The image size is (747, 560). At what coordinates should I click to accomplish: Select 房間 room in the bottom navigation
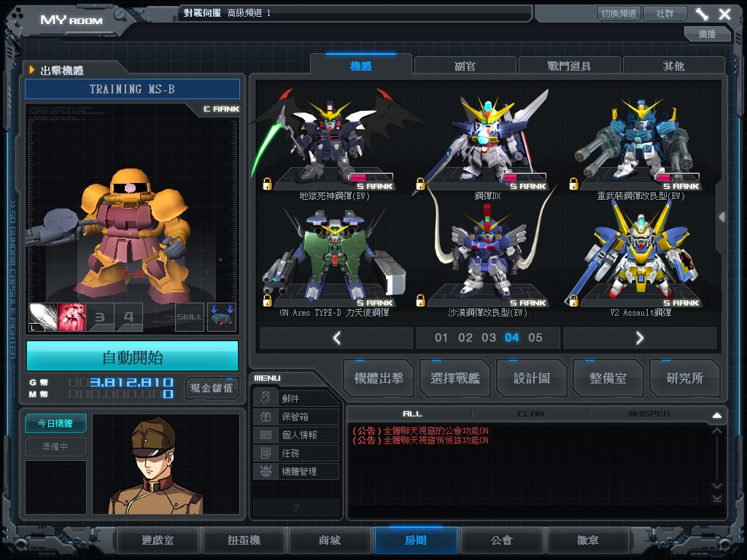416,540
